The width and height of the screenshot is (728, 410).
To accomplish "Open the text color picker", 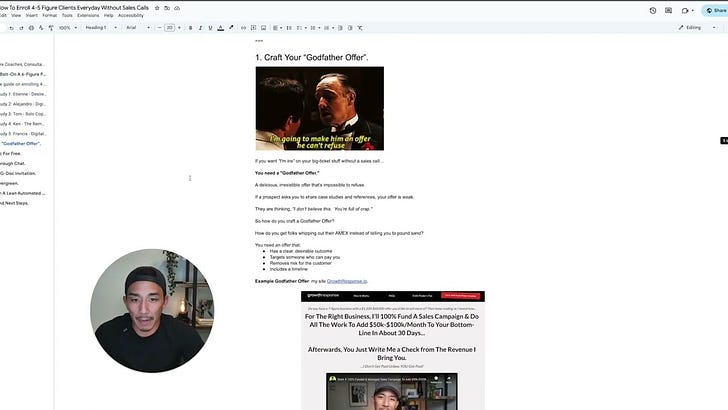I will click(x=221, y=28).
